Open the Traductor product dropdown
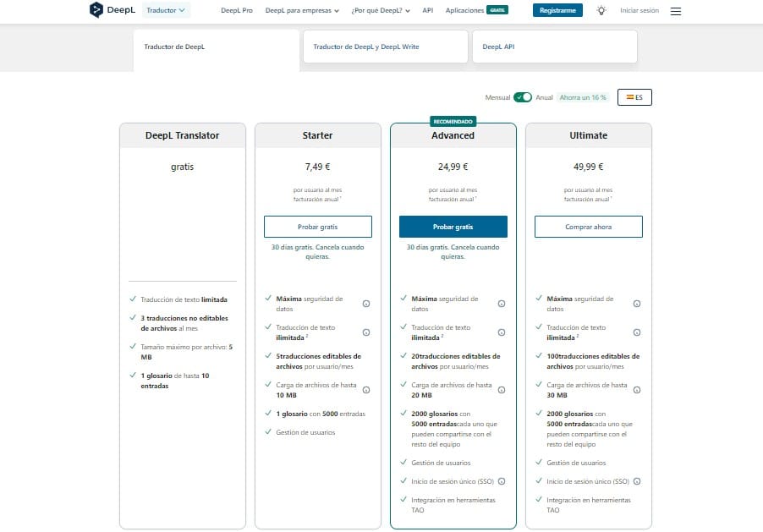Viewport: 763px width, 532px height. pyautogui.click(x=166, y=10)
